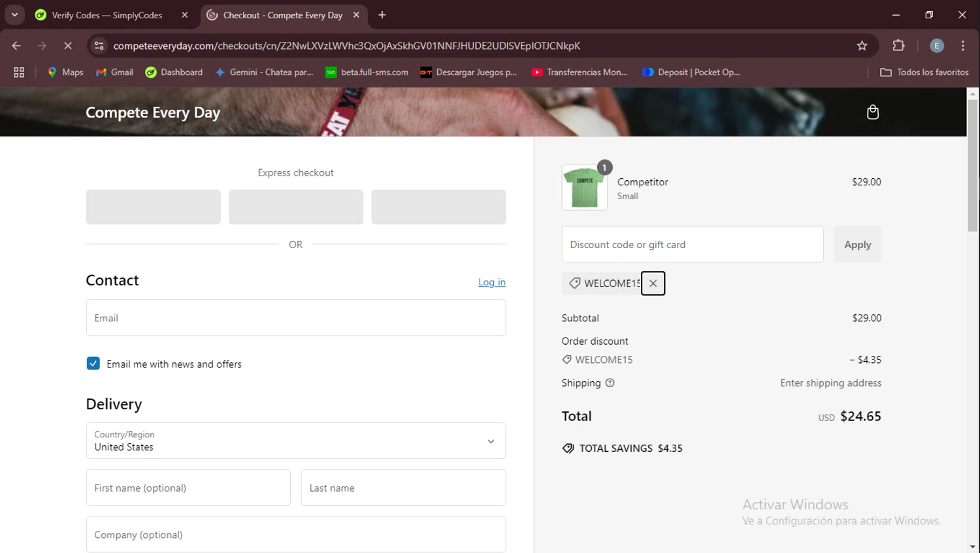
Task: Focus the Last name field
Action: click(403, 488)
